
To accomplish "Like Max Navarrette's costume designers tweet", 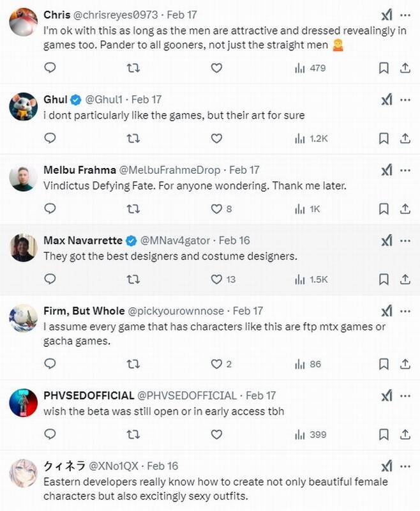I will click(217, 279).
